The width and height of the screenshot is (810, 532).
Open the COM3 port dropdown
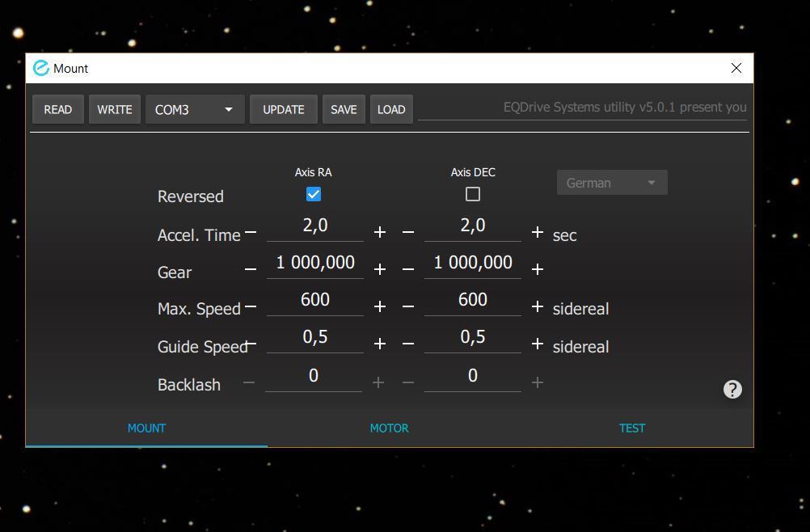[x=195, y=110]
